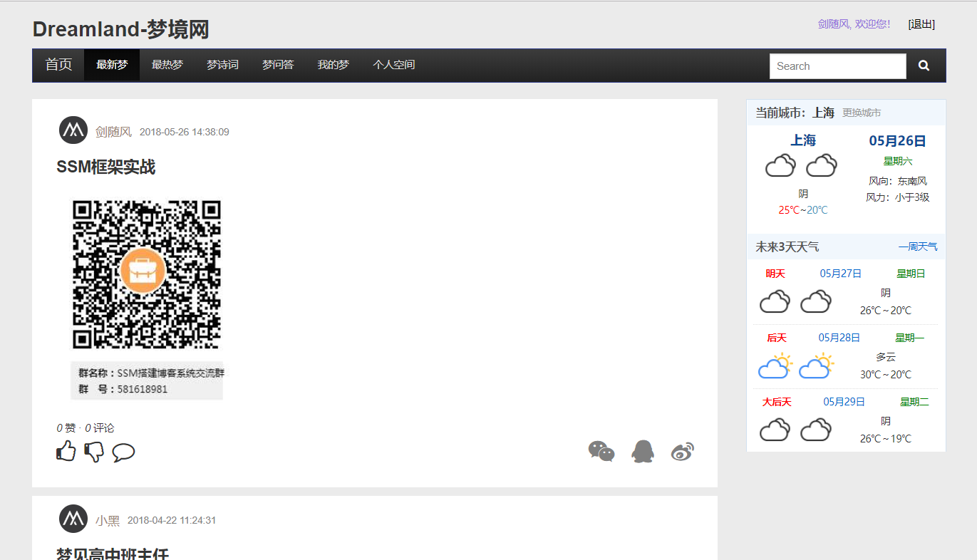Image resolution: width=977 pixels, height=560 pixels.
Task: Click the thumbs-down dislike icon
Action: pos(94,452)
